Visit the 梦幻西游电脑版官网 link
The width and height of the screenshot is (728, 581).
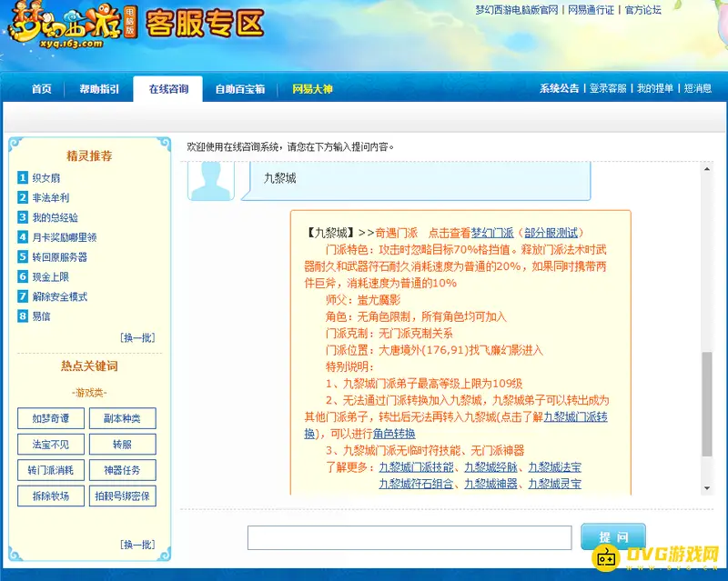[x=516, y=10]
